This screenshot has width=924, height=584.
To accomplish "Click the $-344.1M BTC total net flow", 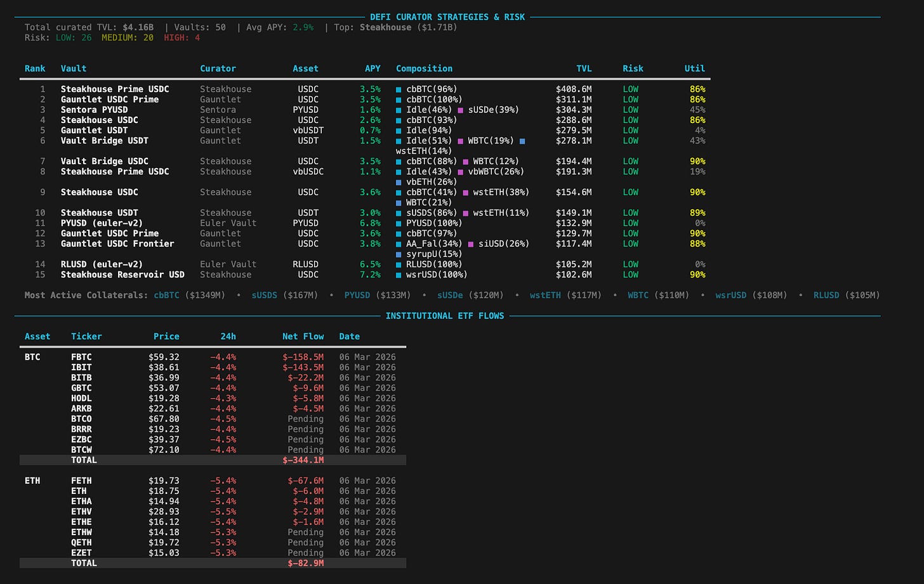I will pos(303,460).
